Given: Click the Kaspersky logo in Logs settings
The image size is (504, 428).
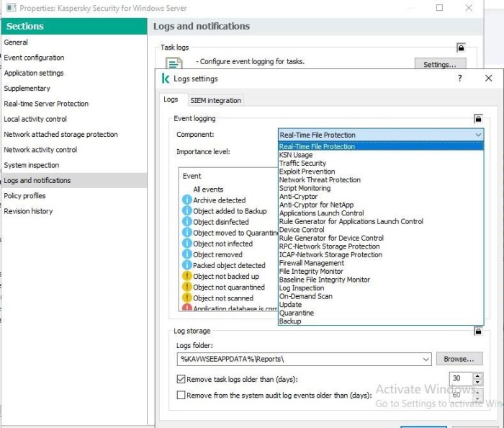Looking at the screenshot, I should (x=166, y=78).
